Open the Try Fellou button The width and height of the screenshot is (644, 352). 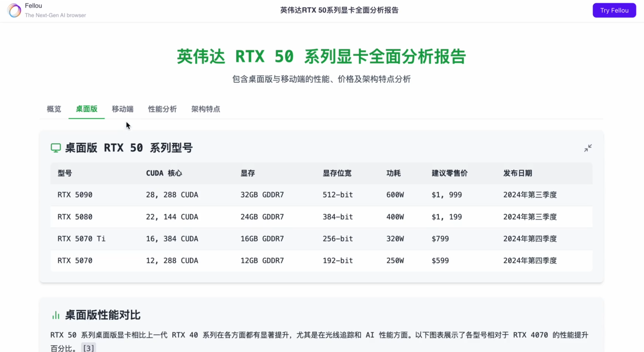click(x=614, y=10)
